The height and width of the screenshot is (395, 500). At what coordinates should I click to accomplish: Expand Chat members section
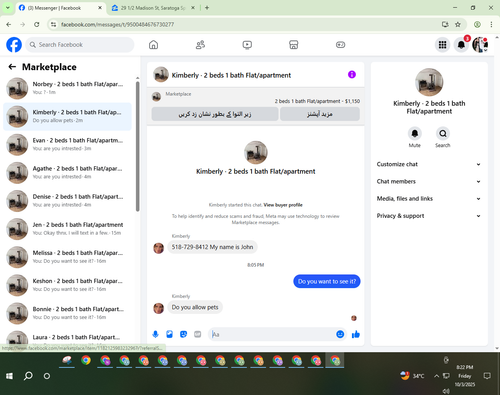coord(429,181)
